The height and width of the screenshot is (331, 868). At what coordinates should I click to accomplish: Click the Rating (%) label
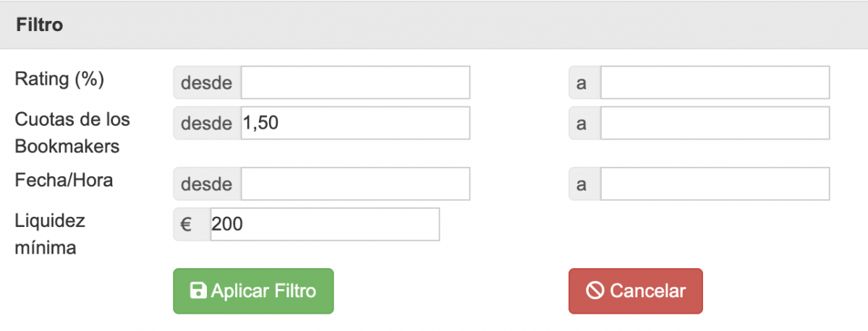(59, 79)
